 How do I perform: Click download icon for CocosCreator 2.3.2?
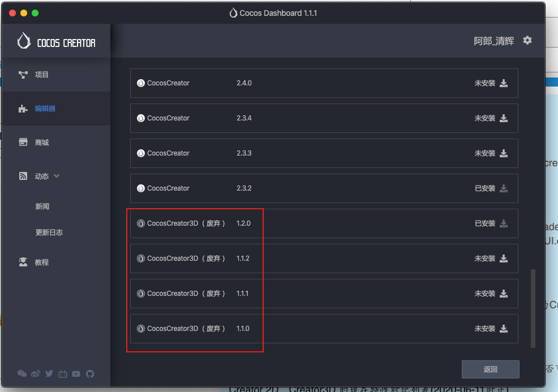coord(504,188)
